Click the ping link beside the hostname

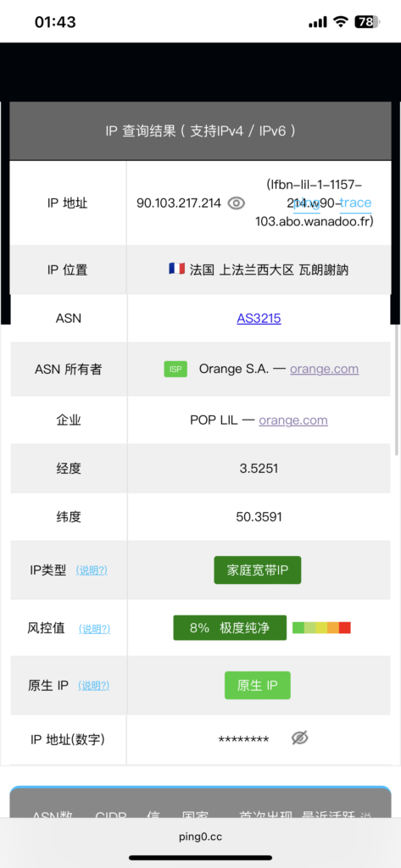click(306, 203)
